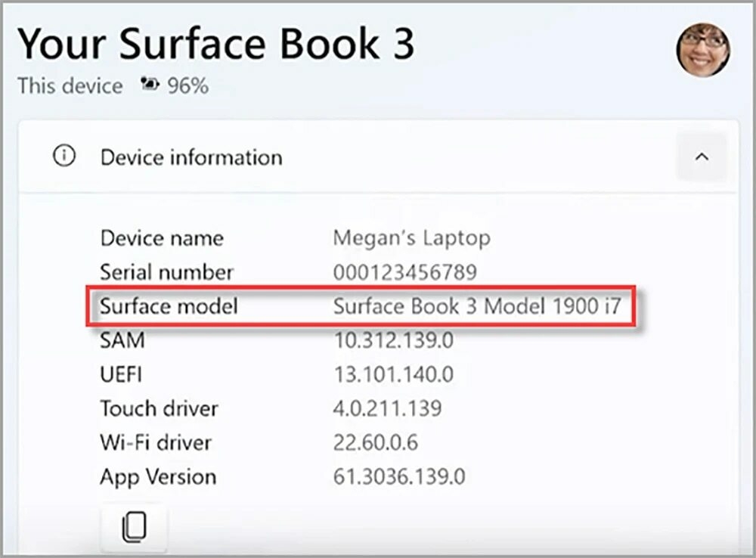Copy device information using the copy icon
Viewport: 756px width, 558px height.
click(x=134, y=526)
